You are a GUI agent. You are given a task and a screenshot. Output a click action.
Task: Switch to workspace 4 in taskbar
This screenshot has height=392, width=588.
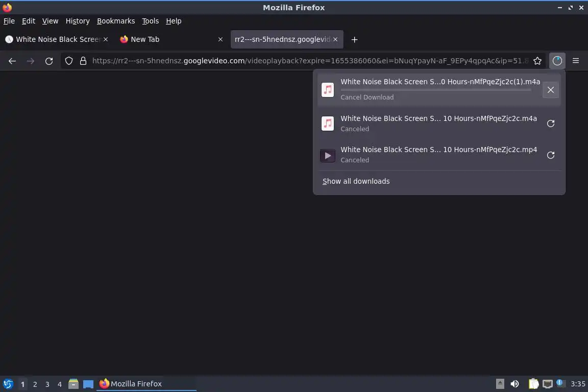(x=60, y=384)
